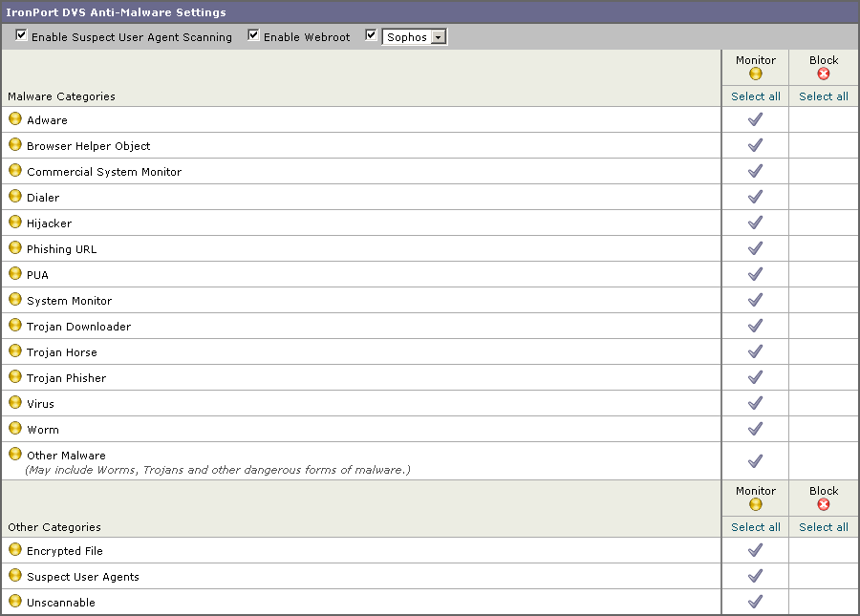Click Monitor checkmark for Unscannable
860x616 pixels.
[x=756, y=602]
